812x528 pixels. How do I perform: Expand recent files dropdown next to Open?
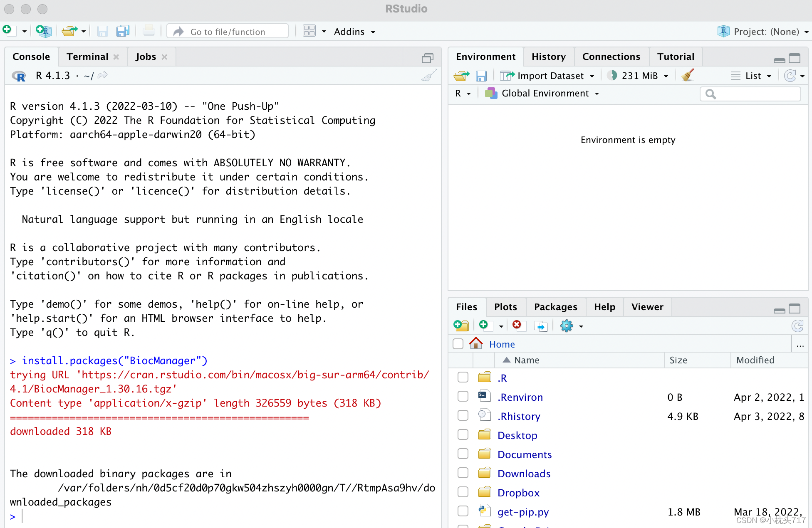pyautogui.click(x=84, y=32)
